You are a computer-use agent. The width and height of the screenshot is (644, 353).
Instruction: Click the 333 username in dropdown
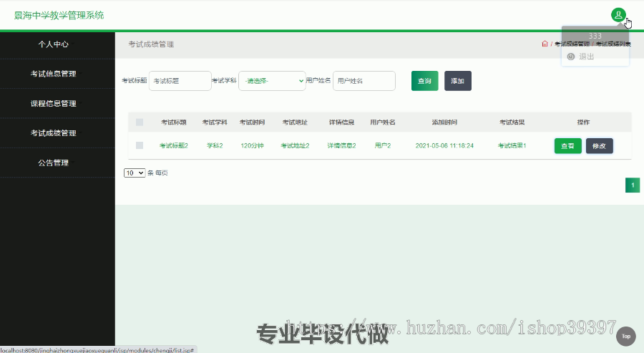[595, 37]
